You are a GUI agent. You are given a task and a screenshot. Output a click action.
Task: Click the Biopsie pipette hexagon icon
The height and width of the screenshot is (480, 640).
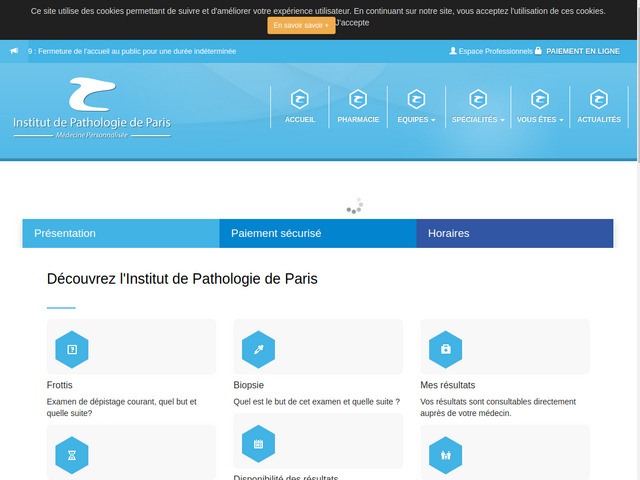click(x=258, y=349)
